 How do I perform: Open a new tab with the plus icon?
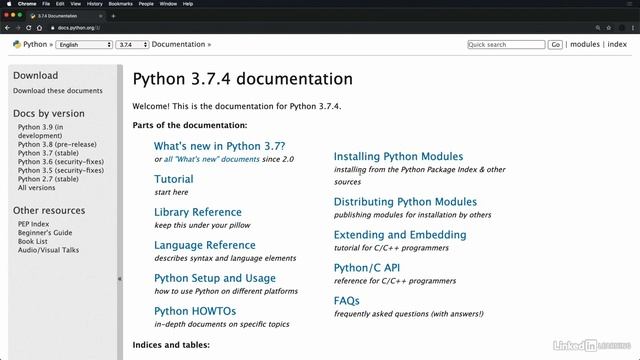(113, 16)
